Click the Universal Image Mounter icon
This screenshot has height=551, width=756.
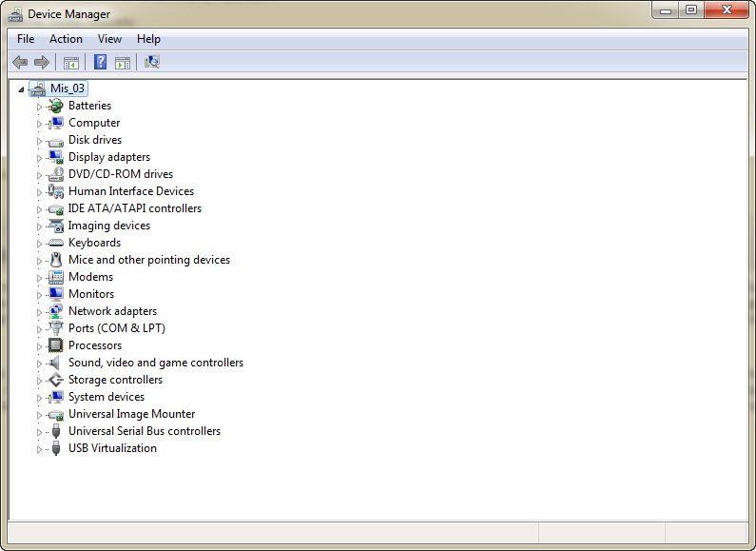point(56,415)
